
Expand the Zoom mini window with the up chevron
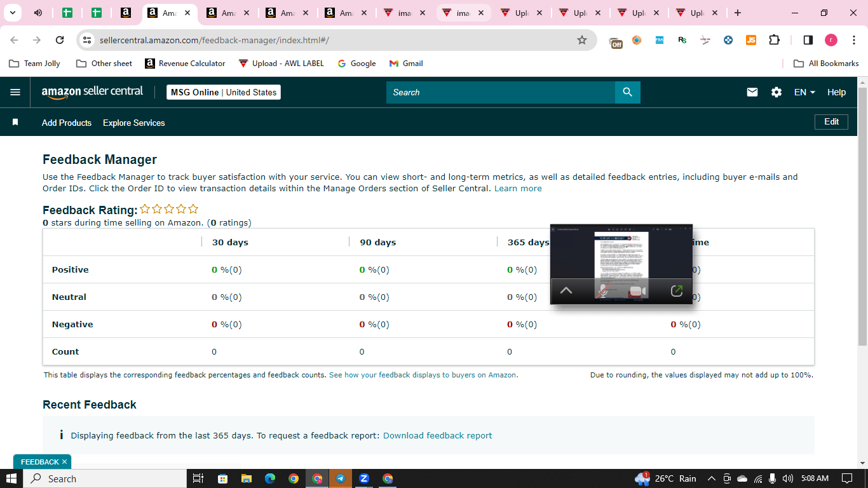[566, 290]
